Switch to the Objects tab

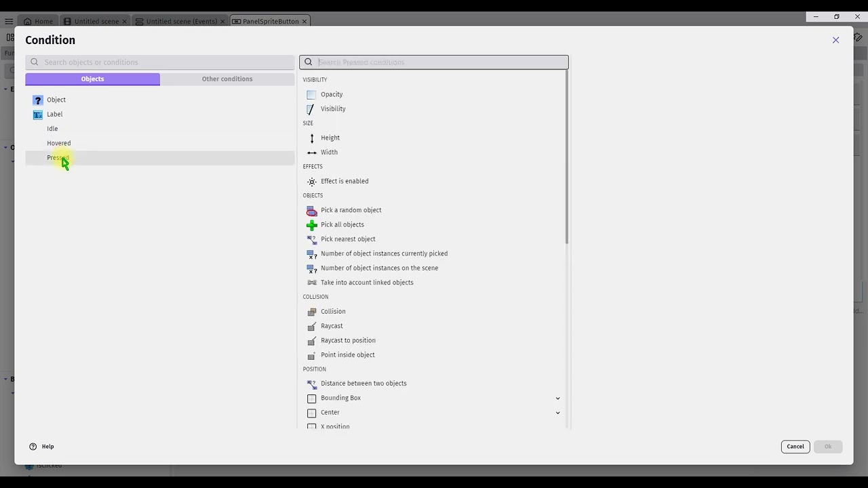(x=93, y=79)
